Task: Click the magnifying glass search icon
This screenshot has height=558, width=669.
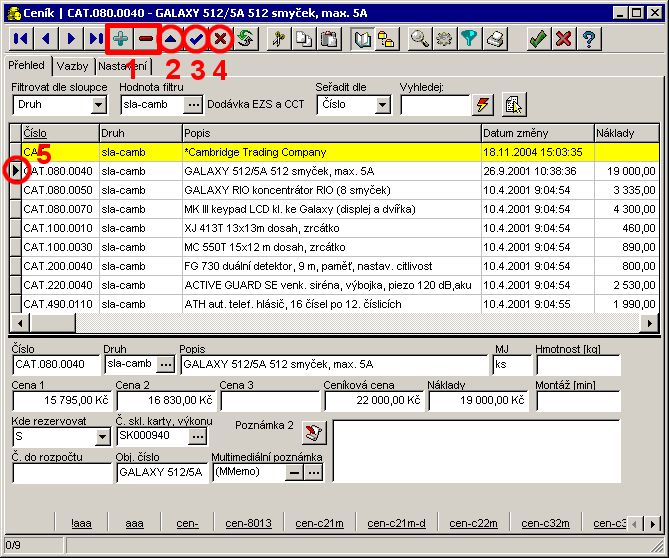Action: 420,39
